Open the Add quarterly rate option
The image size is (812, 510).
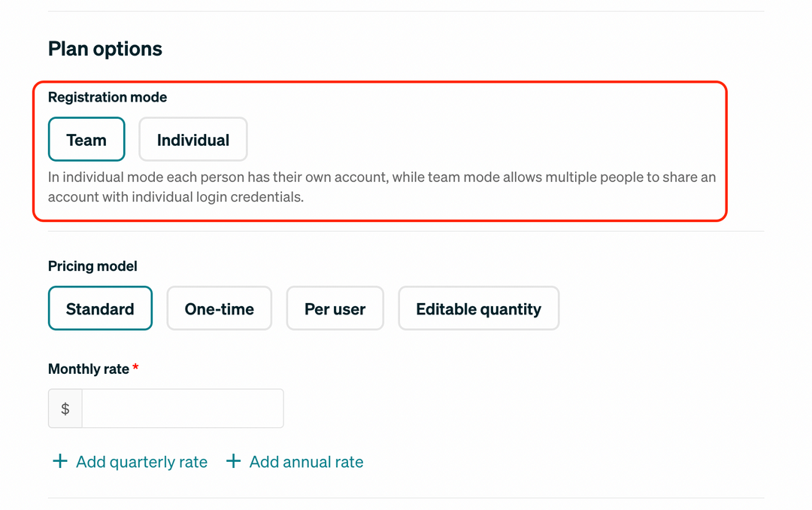(141, 461)
